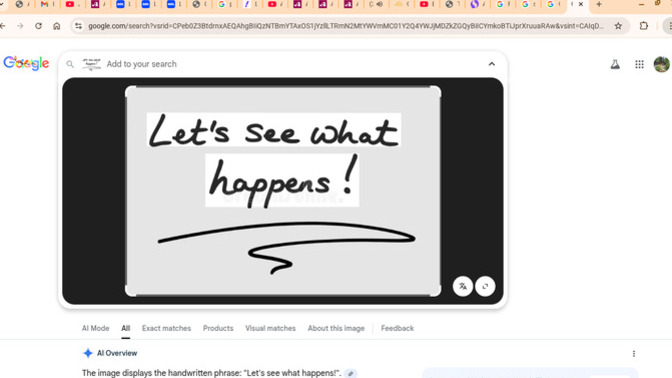Click the browser forward arrow

(20, 26)
